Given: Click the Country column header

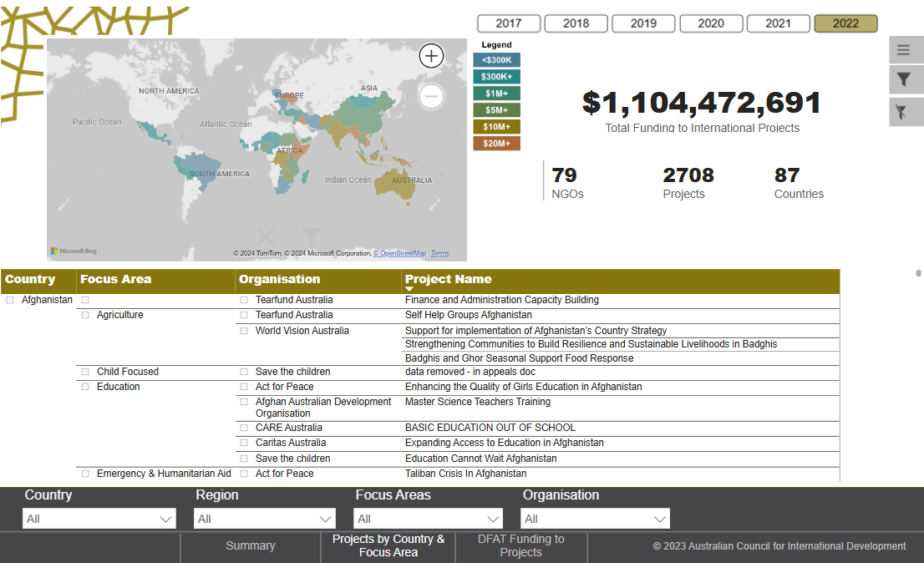Looking at the screenshot, I should click(x=30, y=279).
